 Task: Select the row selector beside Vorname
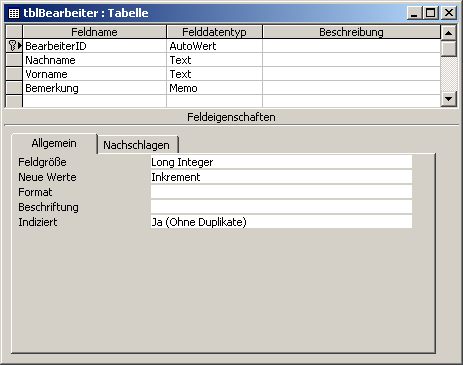pyautogui.click(x=14, y=74)
